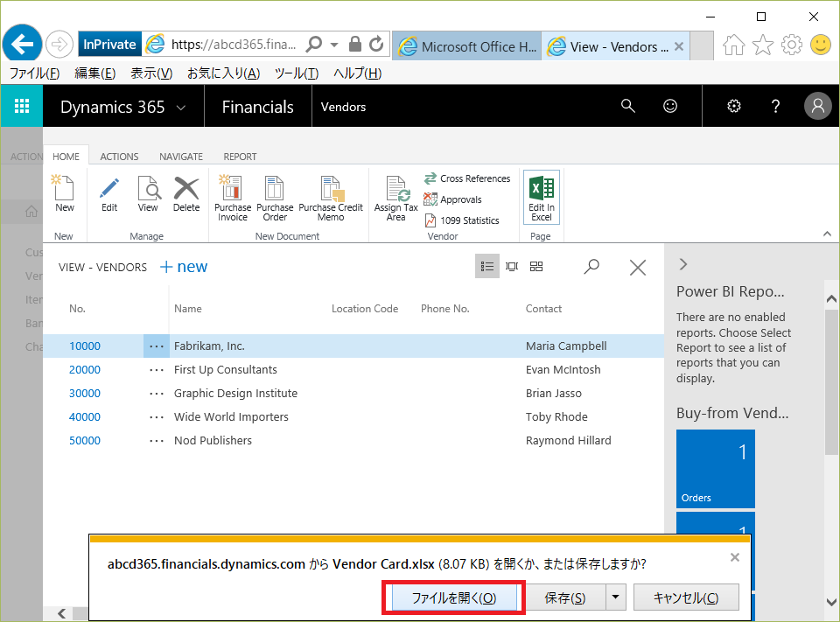Open the address bar dropdown arrow
Viewport: 840px width, 622px height.
(x=334, y=45)
